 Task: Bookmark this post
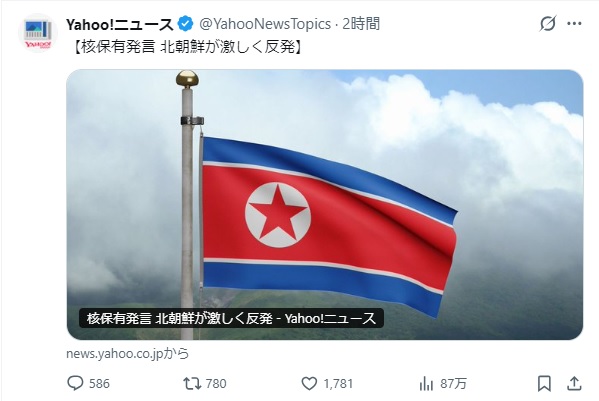544,383
